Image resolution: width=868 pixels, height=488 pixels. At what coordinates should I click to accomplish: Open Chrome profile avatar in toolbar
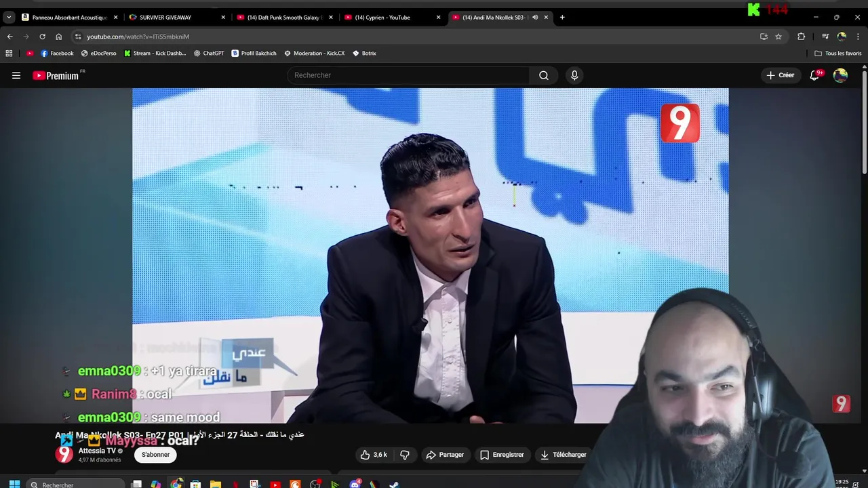tap(842, 37)
